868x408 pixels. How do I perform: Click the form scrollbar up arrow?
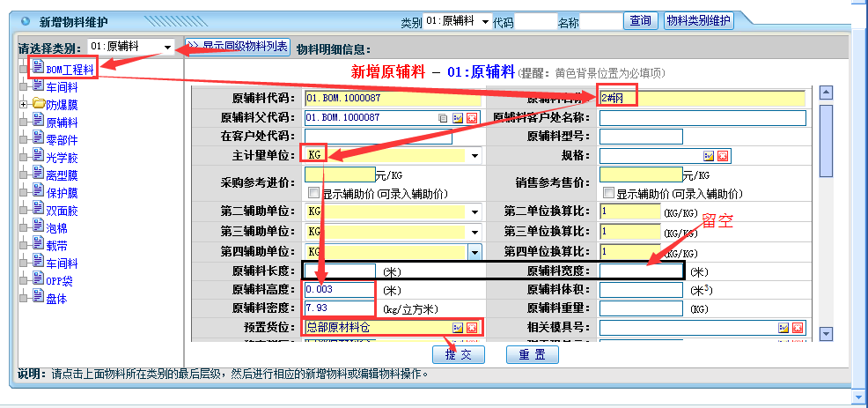826,93
